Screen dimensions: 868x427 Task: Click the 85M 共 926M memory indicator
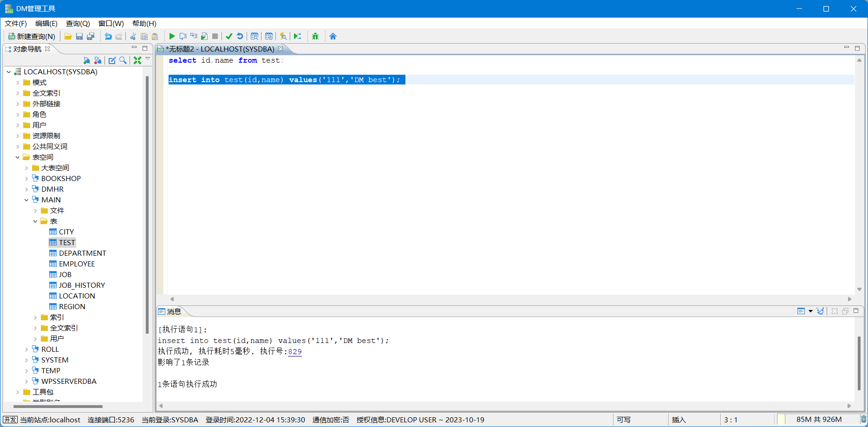point(819,420)
